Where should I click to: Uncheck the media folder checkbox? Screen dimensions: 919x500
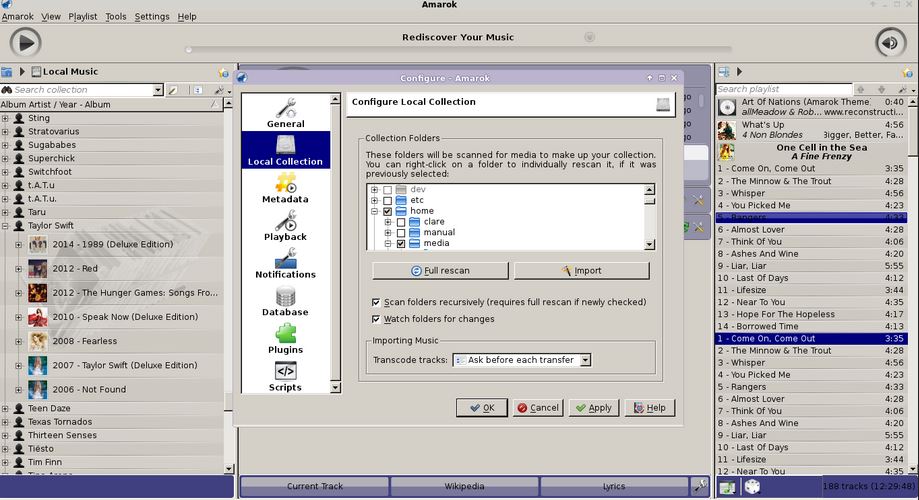point(401,243)
